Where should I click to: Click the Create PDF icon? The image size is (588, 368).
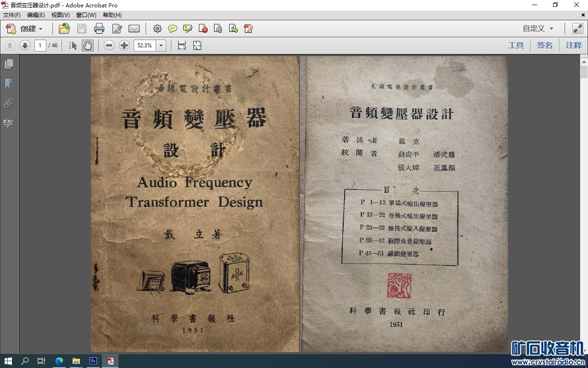click(11, 29)
